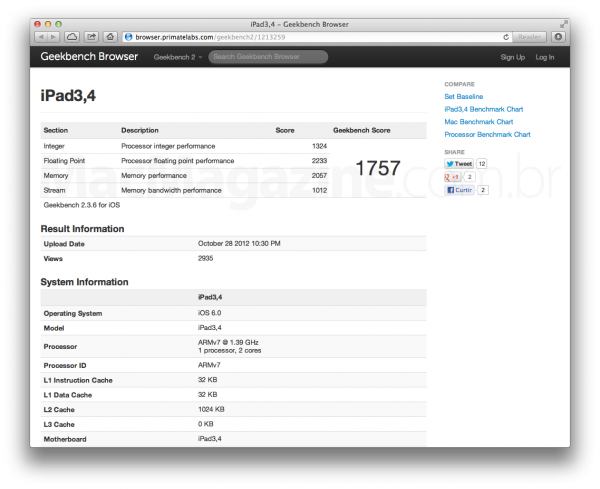Select the L2 Cache value 1024 KB
Viewport: 600px width, 489px height.
pos(211,409)
